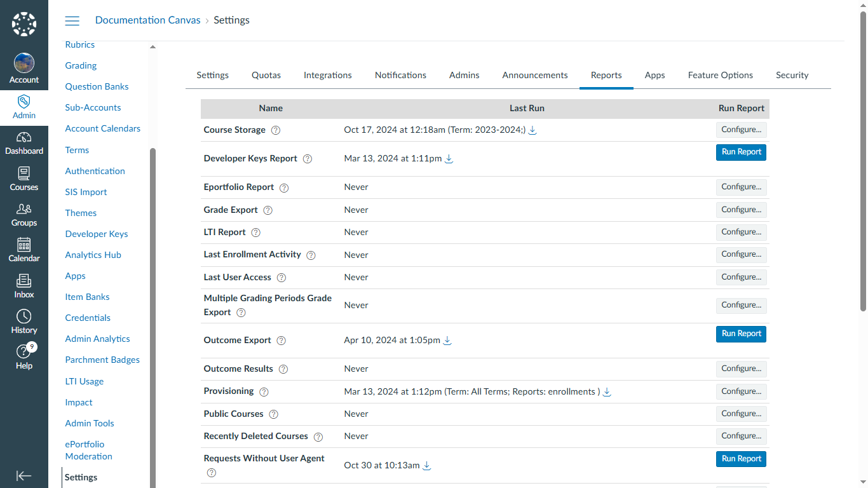Viewport: 868px width, 488px height.
Task: Click the Canvas logo at top left
Action: point(24,24)
